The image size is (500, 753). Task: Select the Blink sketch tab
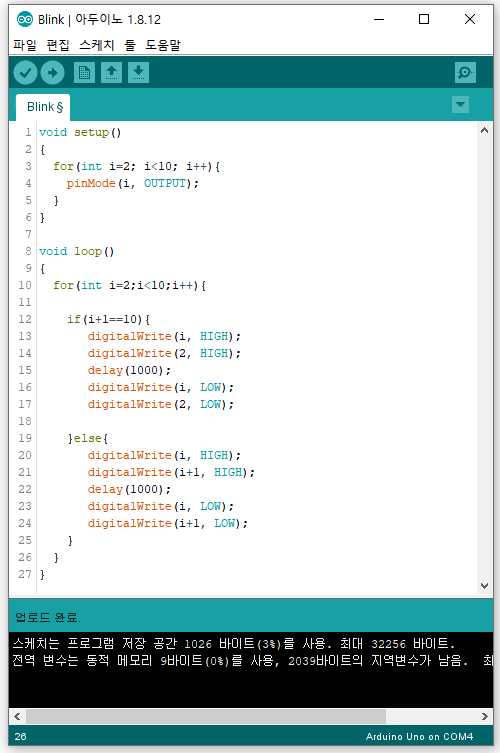43,107
